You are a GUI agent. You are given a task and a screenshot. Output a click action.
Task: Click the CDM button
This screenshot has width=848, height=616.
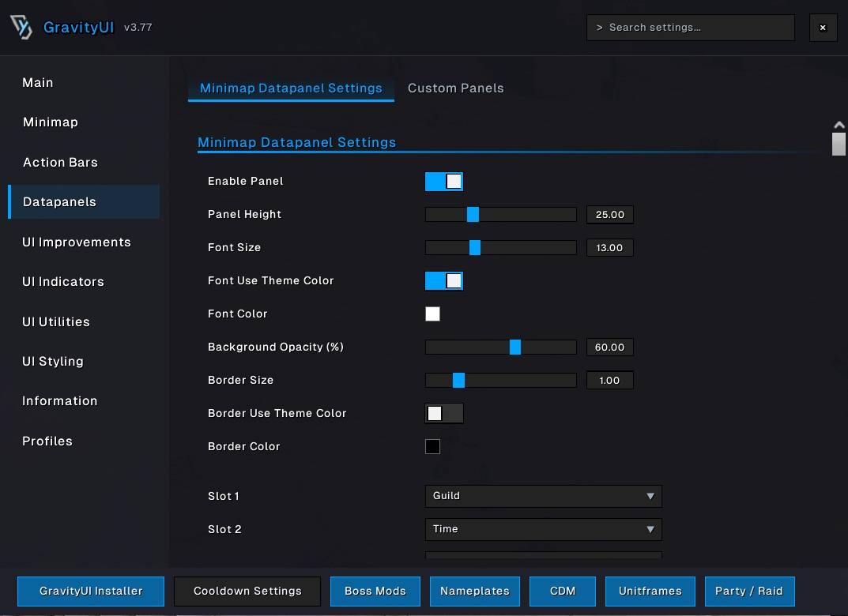563,592
